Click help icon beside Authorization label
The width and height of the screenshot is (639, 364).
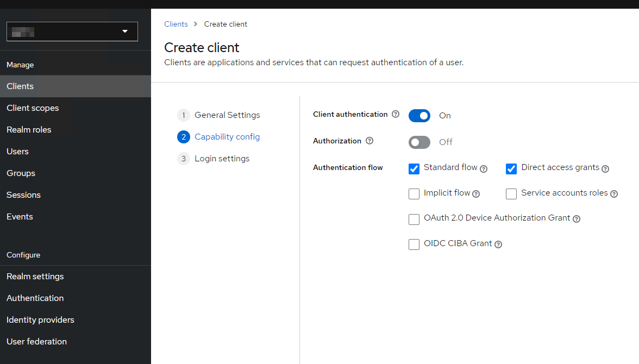point(369,141)
